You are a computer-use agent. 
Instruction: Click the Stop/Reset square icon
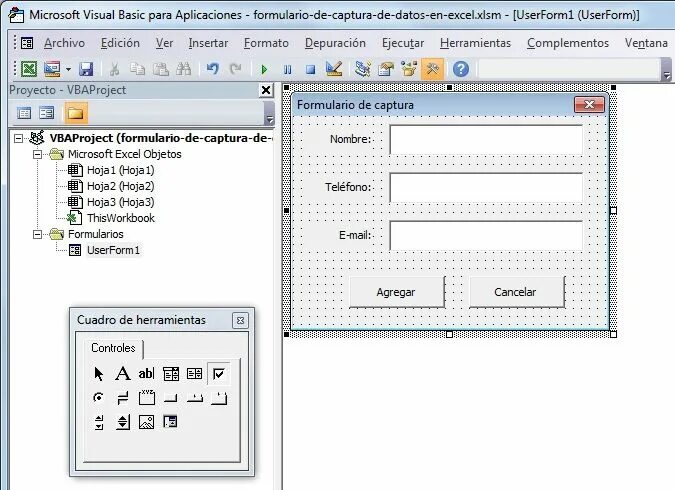(310, 69)
